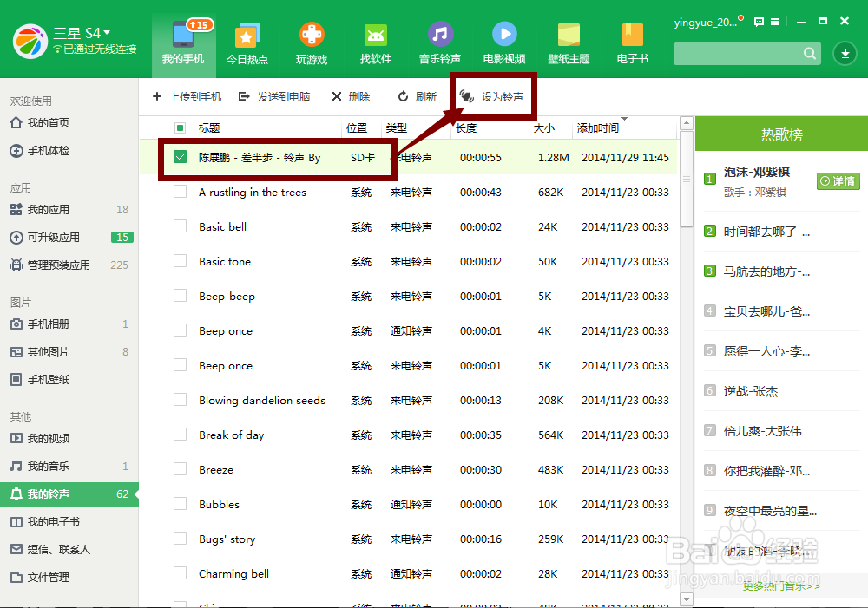Open the 找软件 Android icon
Image resolution: width=868 pixels, height=608 pixels.
click(x=376, y=36)
